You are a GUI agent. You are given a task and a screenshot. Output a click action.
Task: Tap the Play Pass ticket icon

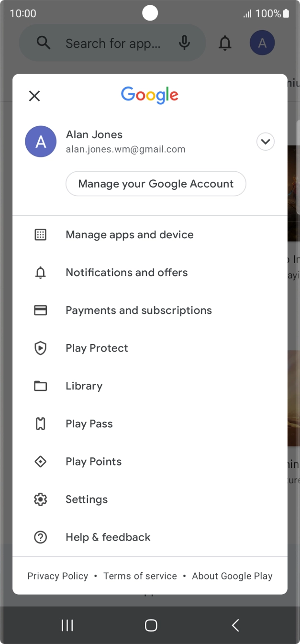[x=41, y=424]
